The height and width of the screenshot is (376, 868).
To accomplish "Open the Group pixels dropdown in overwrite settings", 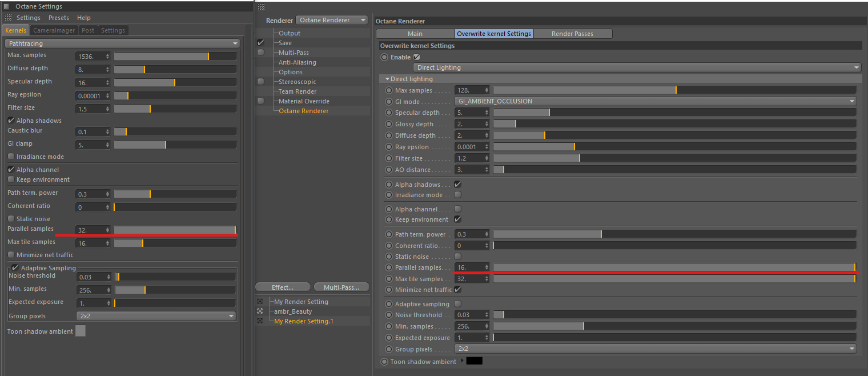I will click(x=656, y=349).
